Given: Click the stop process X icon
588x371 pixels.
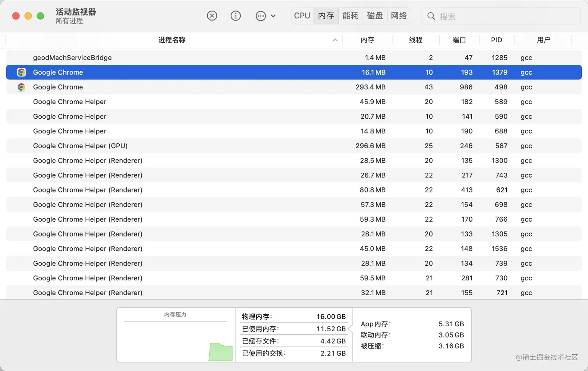Looking at the screenshot, I should (x=212, y=16).
